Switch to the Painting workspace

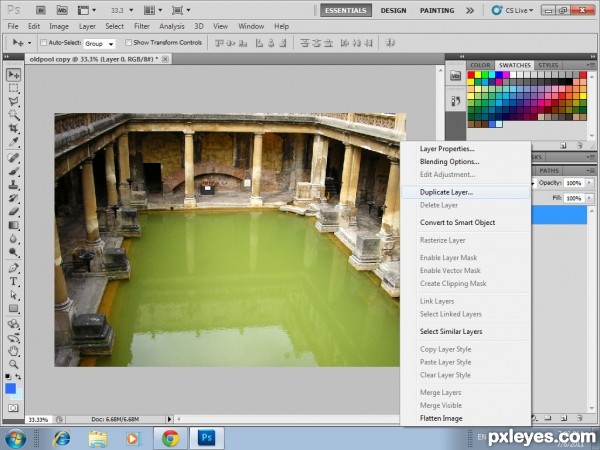click(437, 10)
